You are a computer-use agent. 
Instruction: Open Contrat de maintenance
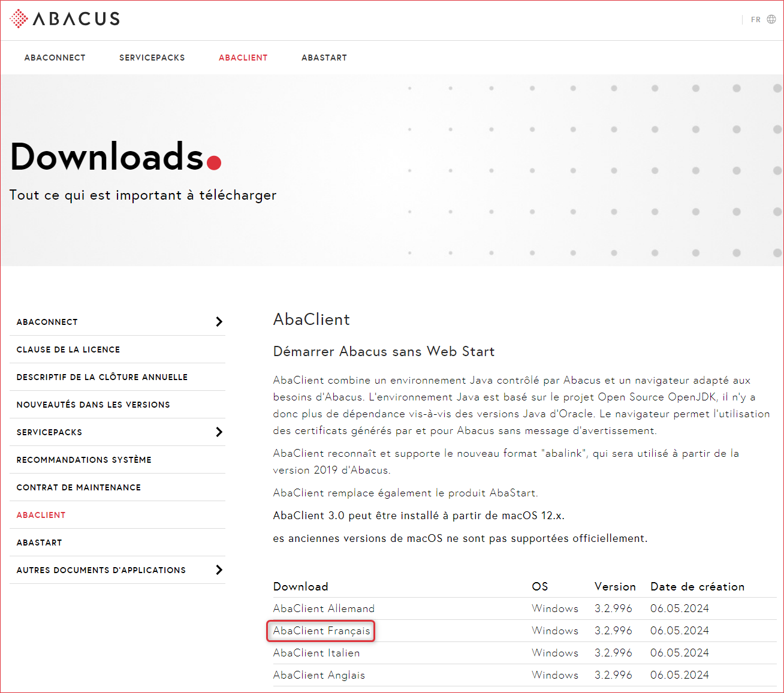click(x=79, y=487)
